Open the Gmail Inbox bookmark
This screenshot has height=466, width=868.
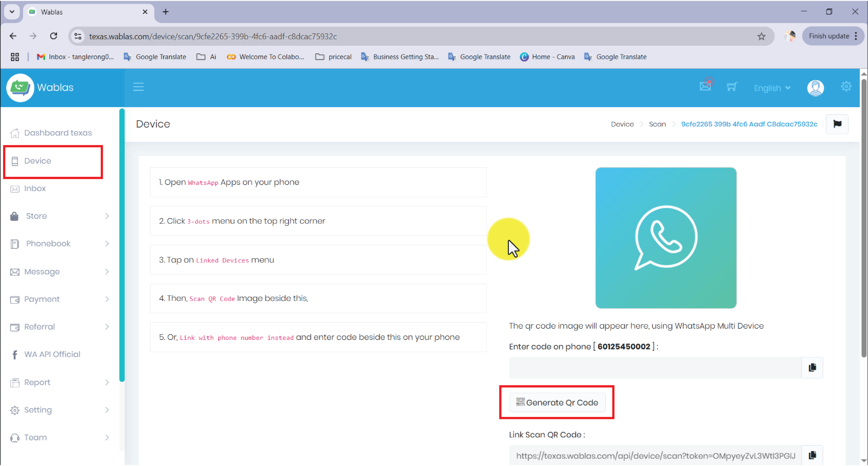[x=75, y=57]
